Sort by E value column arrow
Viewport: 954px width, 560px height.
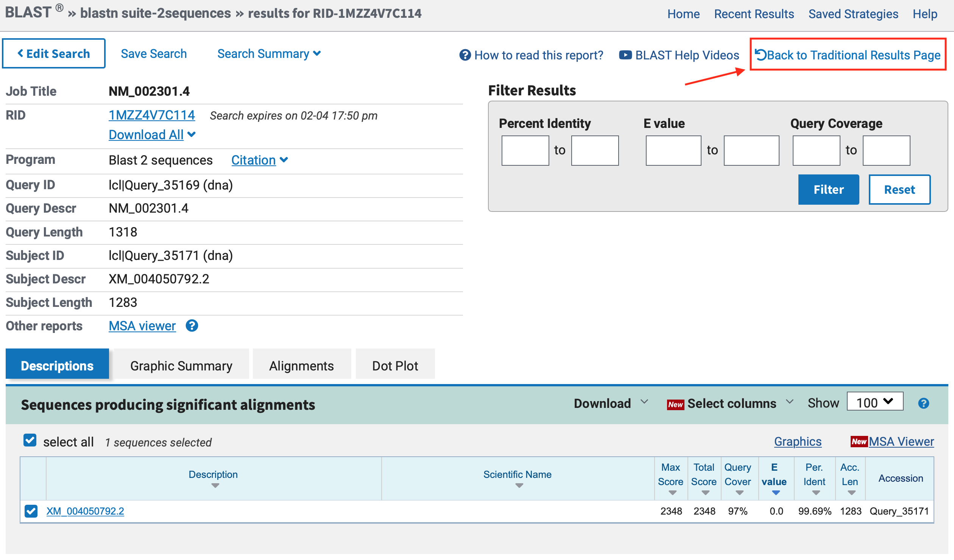click(x=776, y=493)
